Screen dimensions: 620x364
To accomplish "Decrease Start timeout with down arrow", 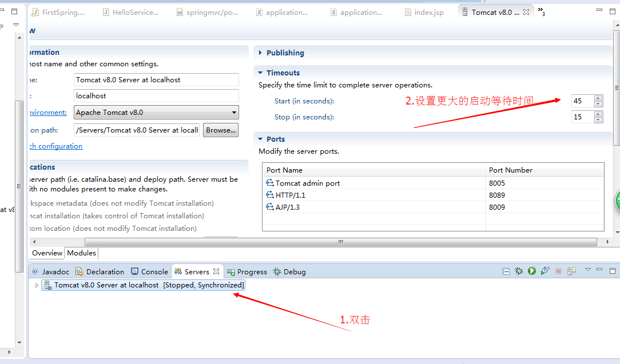I will pyautogui.click(x=598, y=104).
